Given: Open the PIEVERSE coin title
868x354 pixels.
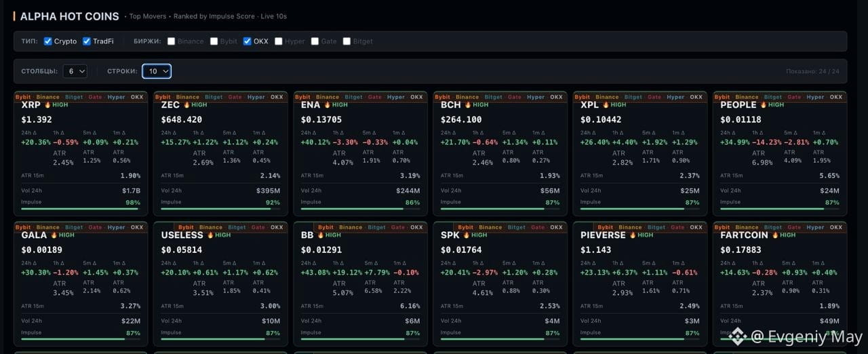Looking at the screenshot, I should pos(604,235).
